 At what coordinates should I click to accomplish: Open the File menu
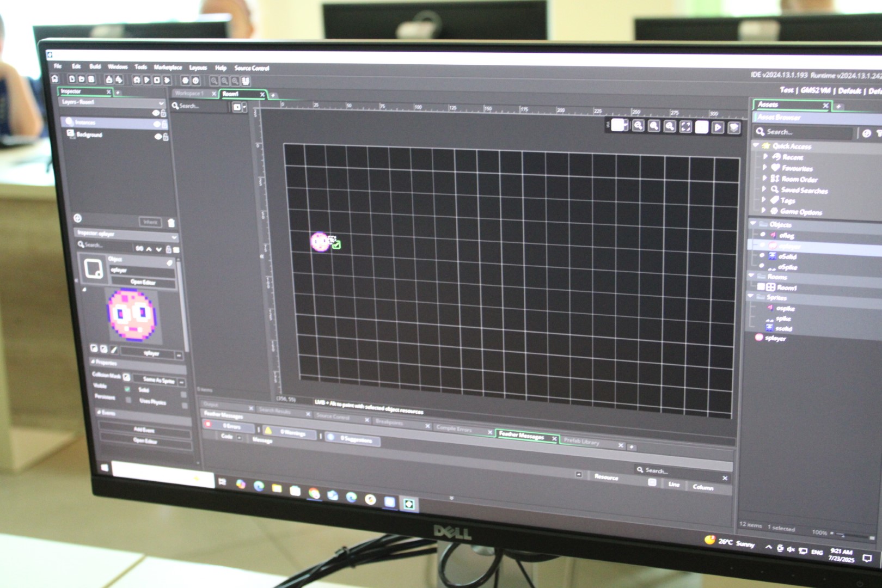pyautogui.click(x=57, y=66)
